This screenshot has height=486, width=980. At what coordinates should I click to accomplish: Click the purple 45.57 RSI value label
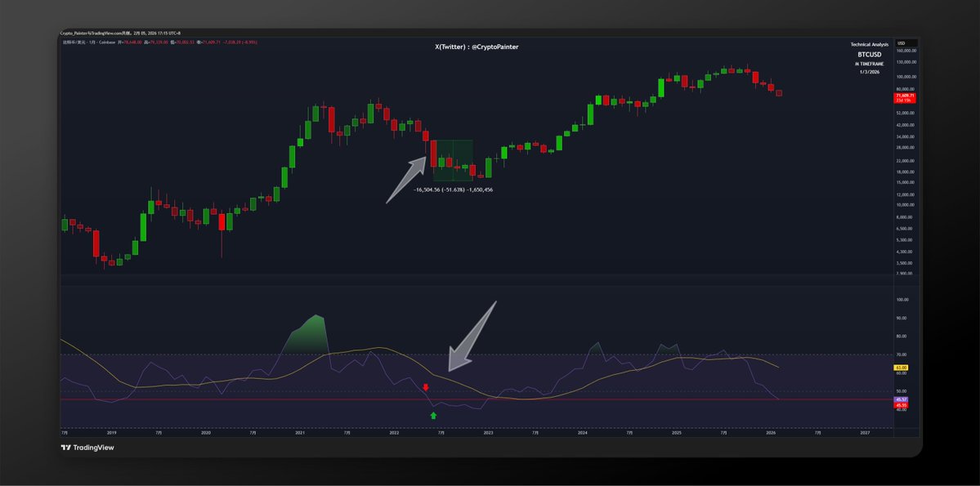click(x=902, y=399)
